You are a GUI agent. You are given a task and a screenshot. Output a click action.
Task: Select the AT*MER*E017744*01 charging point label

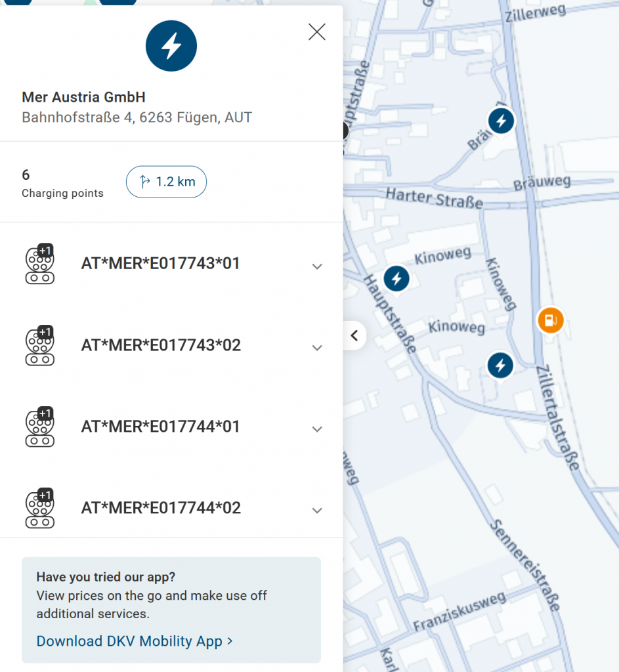(x=161, y=427)
